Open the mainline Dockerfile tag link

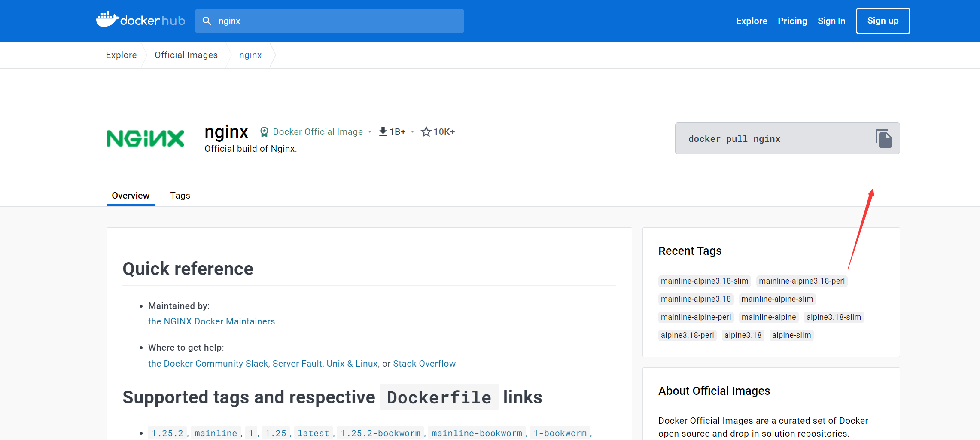click(216, 433)
